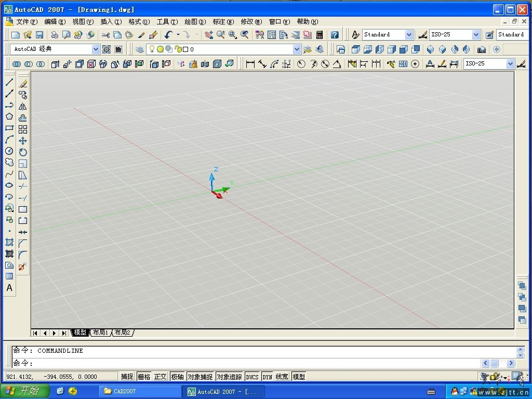Viewport: 532px width, 399px height.
Task: Toggle DUCS dynamic UCS
Action: coord(252,377)
